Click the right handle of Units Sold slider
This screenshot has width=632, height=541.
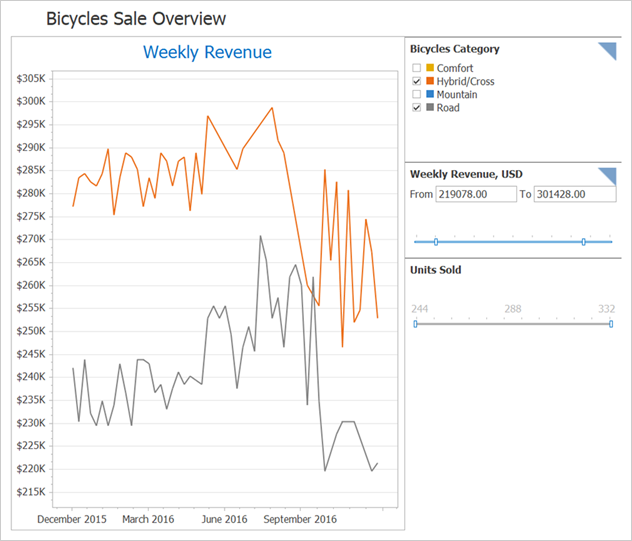coord(611,323)
